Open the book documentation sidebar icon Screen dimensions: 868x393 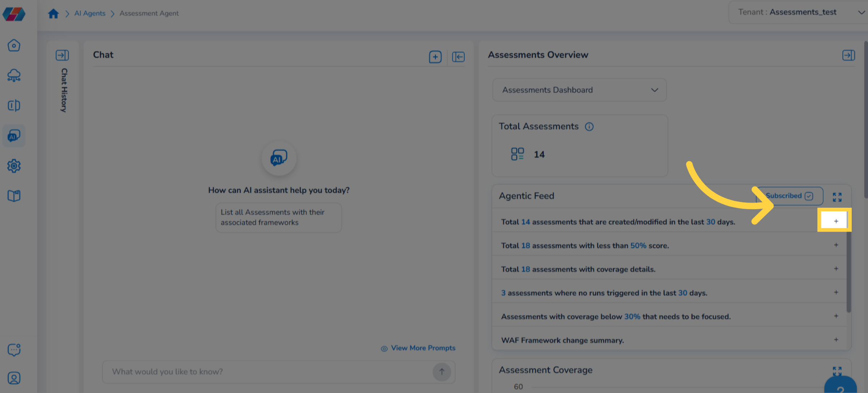(x=14, y=196)
